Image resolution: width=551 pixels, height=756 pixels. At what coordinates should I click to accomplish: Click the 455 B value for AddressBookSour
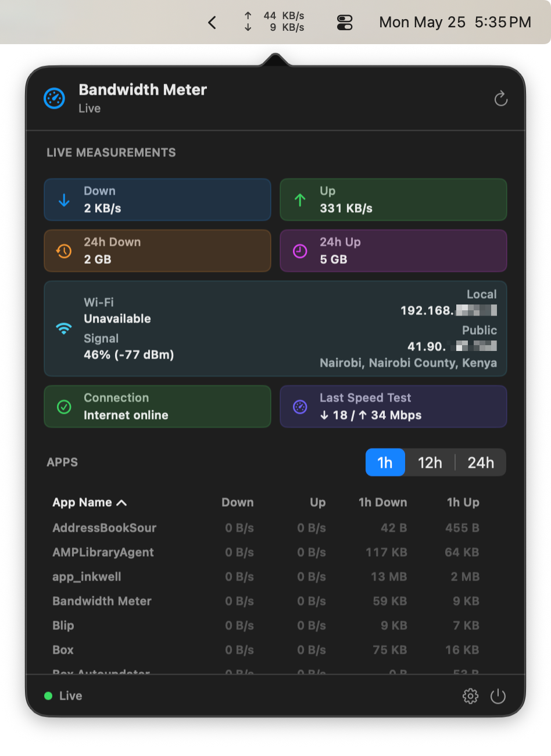pos(462,528)
